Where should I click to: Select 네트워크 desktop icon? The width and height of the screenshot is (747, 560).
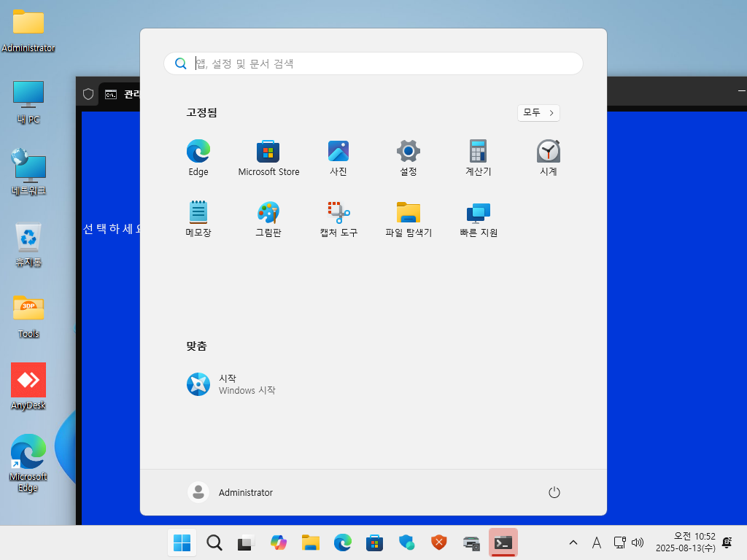pyautogui.click(x=28, y=172)
